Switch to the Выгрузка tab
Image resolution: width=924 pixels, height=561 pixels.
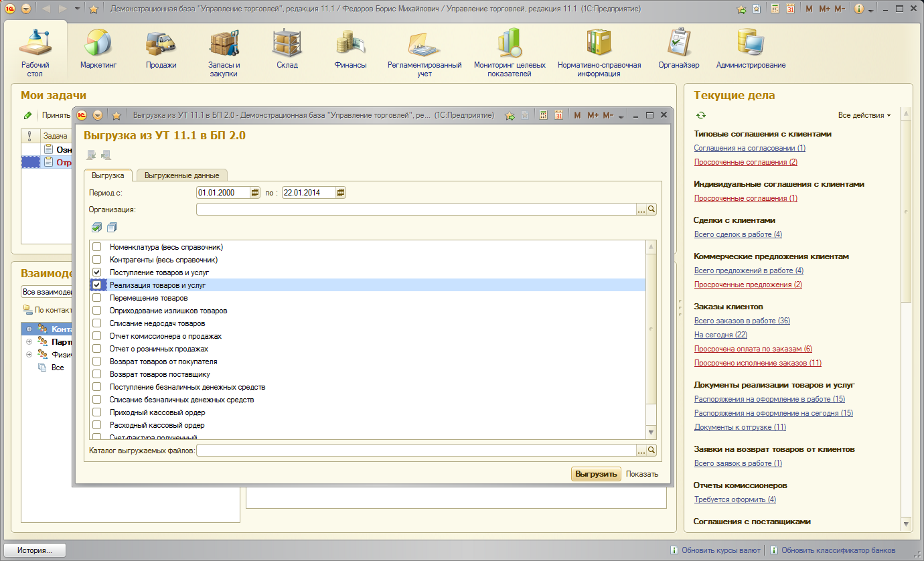[108, 175]
